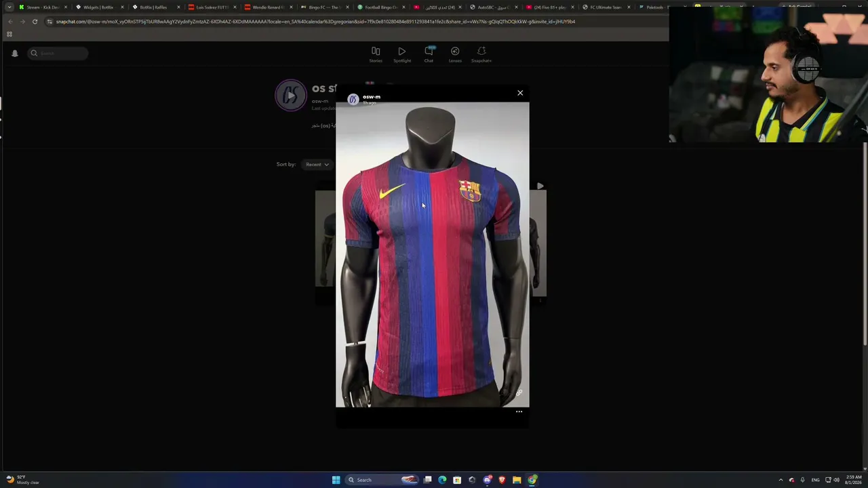
Task: Focus the Snapchat search field
Action: [x=58, y=53]
